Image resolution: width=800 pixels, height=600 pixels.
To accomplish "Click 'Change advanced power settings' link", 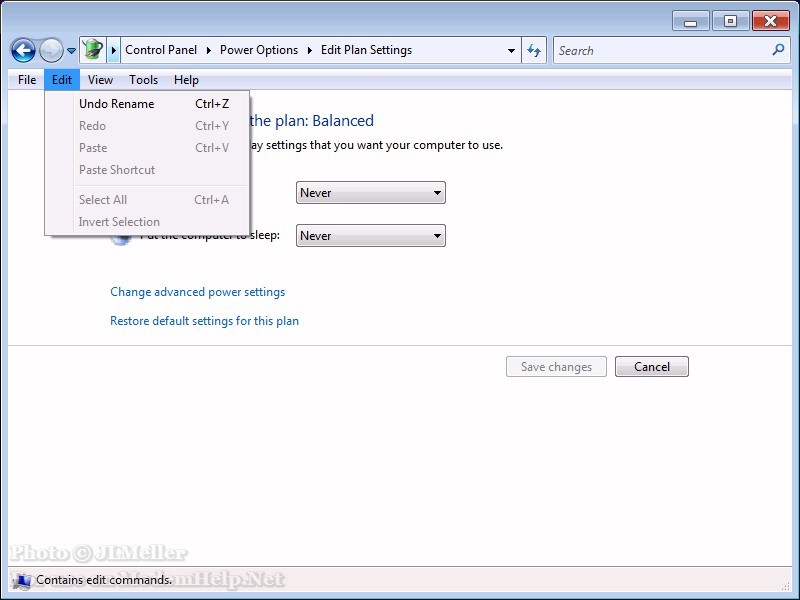I will click(197, 292).
